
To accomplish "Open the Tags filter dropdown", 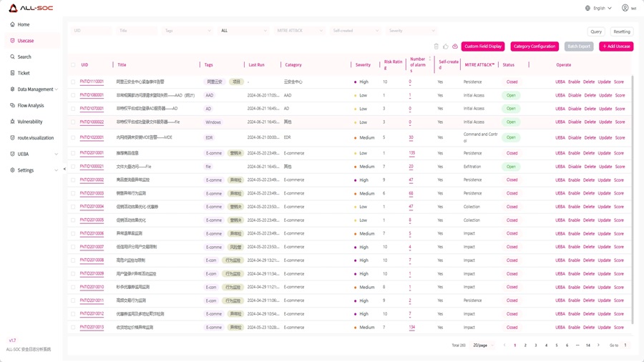I will tap(187, 31).
